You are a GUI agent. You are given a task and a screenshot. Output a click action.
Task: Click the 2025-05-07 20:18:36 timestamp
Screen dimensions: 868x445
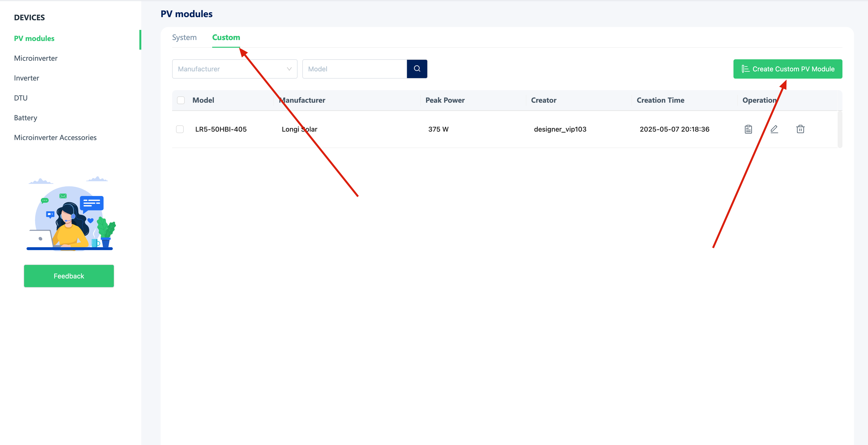point(674,129)
